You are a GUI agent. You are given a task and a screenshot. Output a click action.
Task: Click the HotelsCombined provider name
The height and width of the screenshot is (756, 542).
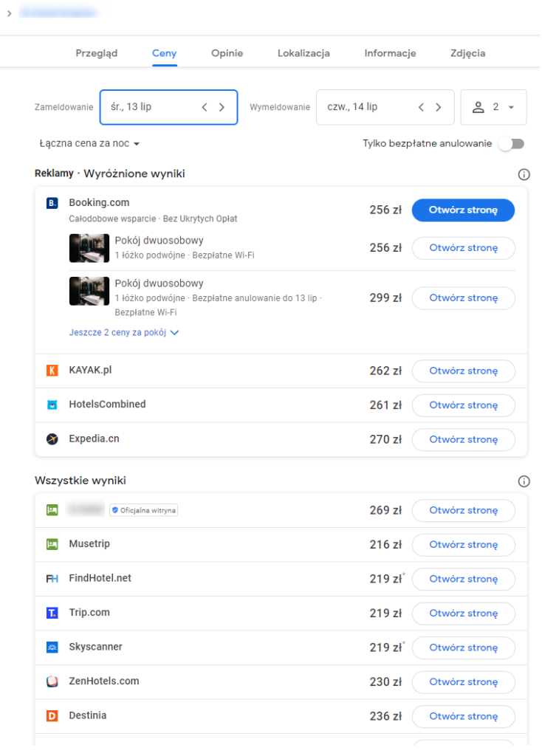click(107, 404)
